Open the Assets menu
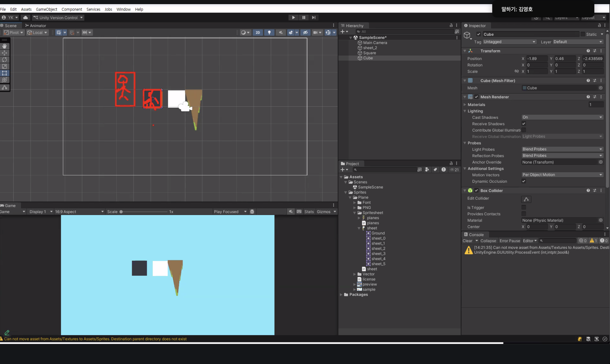The height and width of the screenshot is (364, 610). pos(26,9)
